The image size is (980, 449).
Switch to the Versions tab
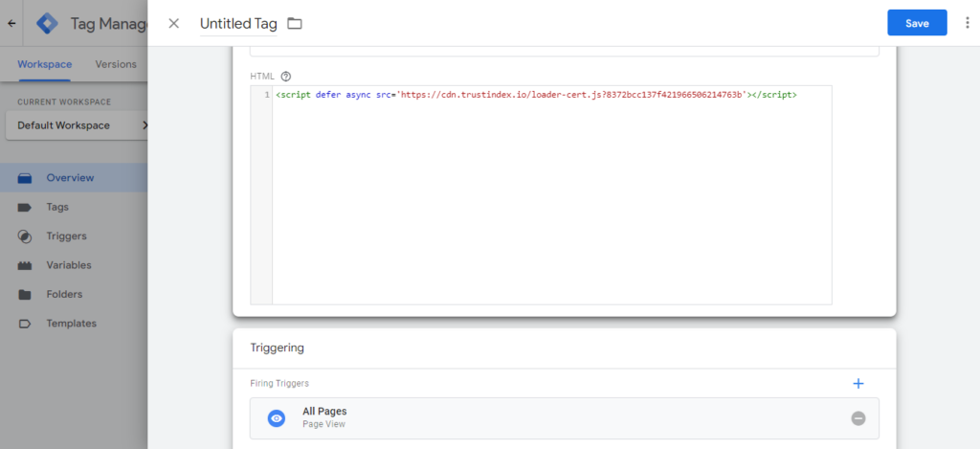point(116,64)
